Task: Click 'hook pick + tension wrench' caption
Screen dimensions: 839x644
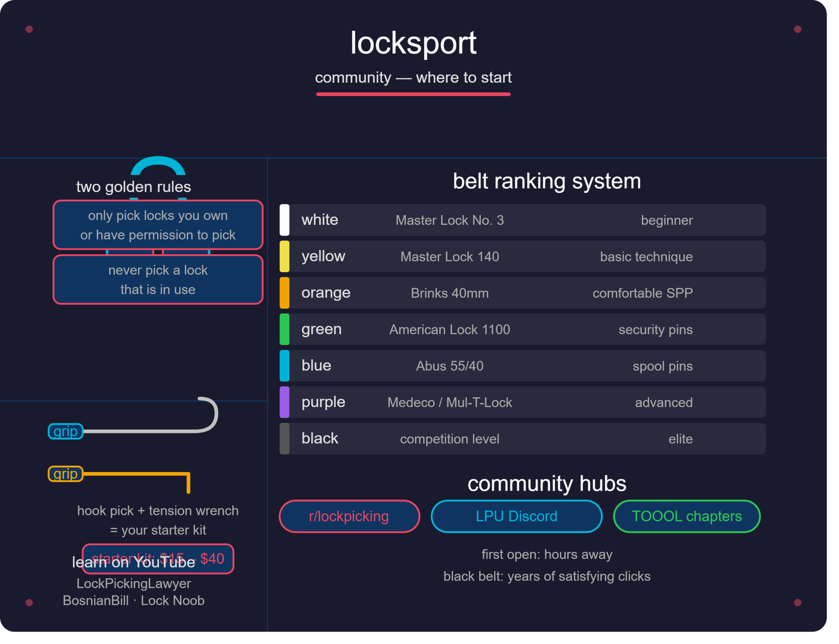Action: 158,511
